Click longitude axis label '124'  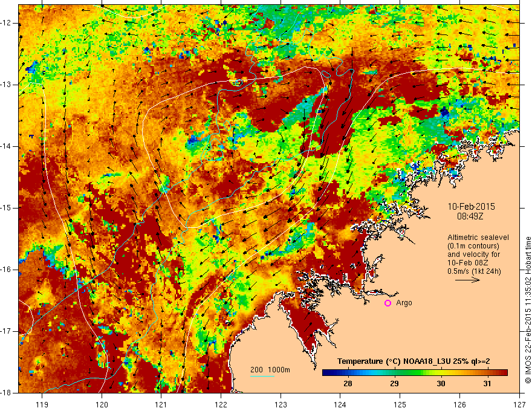(340, 404)
